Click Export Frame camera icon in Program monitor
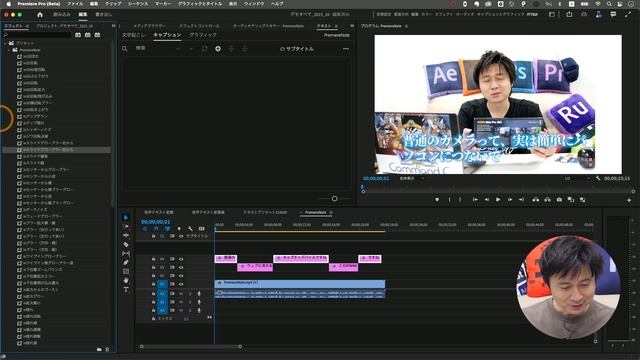The width and height of the screenshot is (640, 360). click(x=559, y=200)
